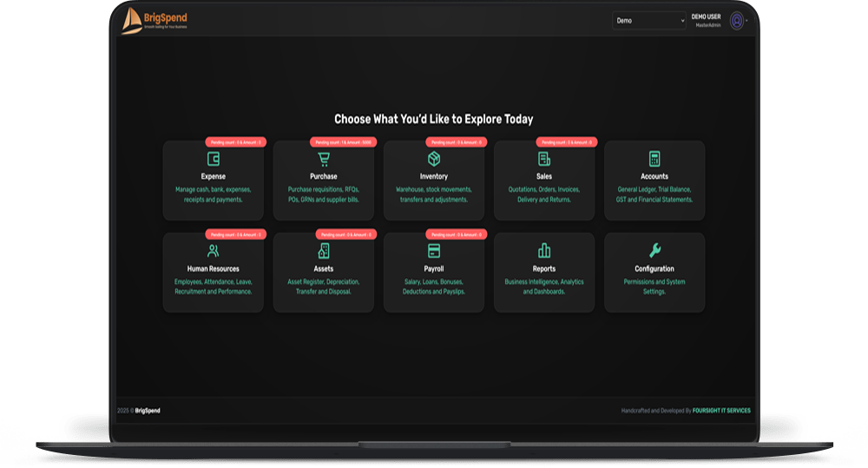Image resolution: width=868 pixels, height=468 pixels.
Task: Follow the FOURSIGHT IT SERVICES link
Action: pos(721,411)
